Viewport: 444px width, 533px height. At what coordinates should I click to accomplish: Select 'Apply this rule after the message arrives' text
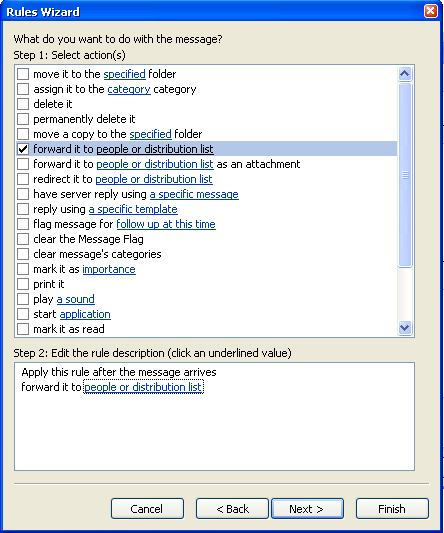point(119,372)
